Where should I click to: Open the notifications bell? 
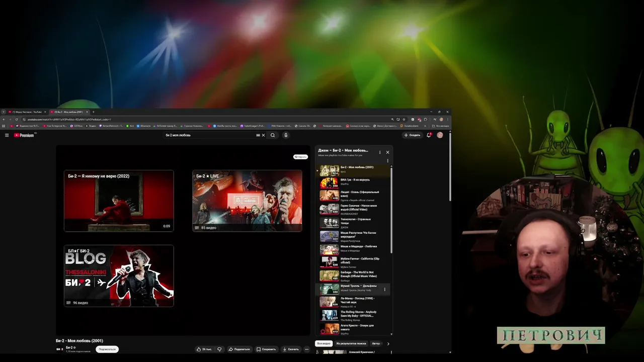click(x=429, y=135)
